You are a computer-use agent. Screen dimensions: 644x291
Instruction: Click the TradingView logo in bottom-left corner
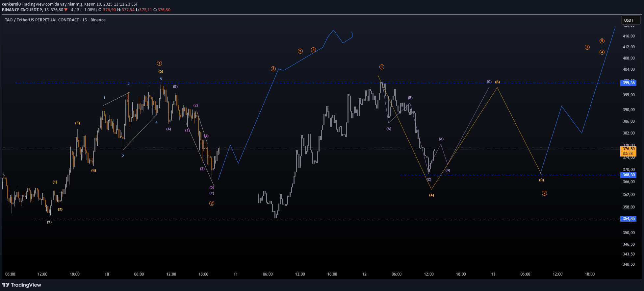tap(22, 285)
